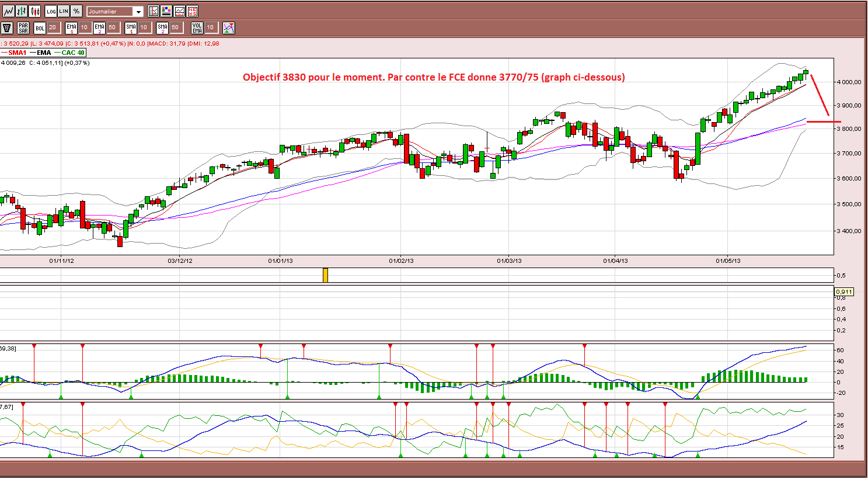This screenshot has height=479, width=868.
Task: Open the chart with volume icon
Action: coord(179,11)
